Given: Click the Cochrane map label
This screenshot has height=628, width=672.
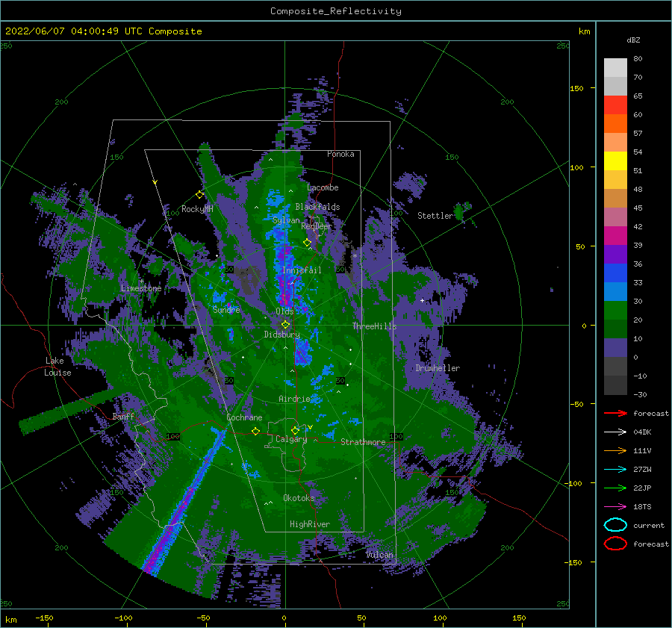Looking at the screenshot, I should [x=244, y=417].
